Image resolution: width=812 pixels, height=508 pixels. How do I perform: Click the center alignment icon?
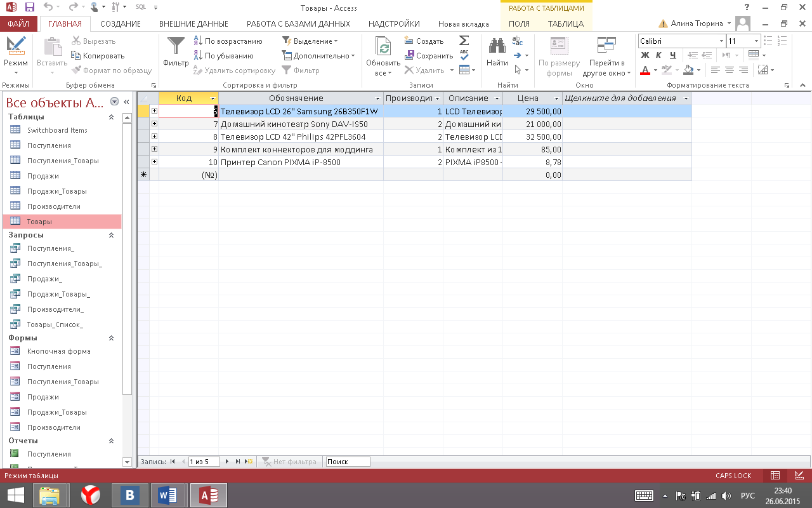point(730,70)
